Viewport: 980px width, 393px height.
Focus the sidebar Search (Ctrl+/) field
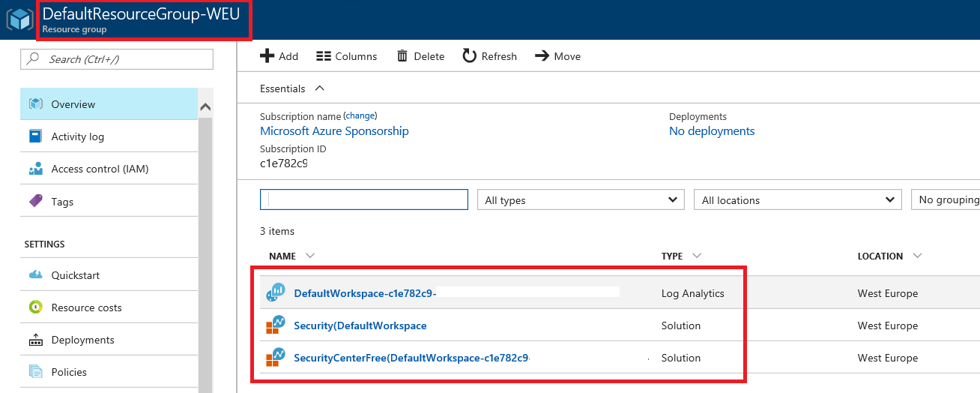coord(117,59)
